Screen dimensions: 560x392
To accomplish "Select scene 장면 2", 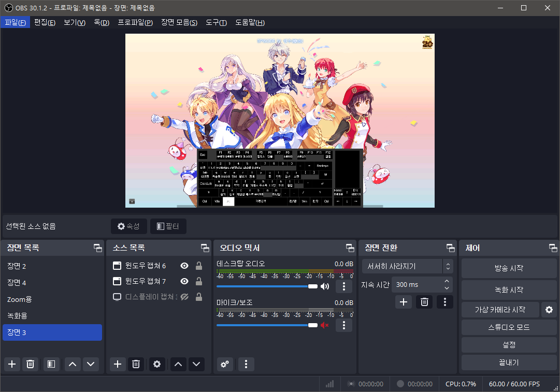I will (52, 266).
